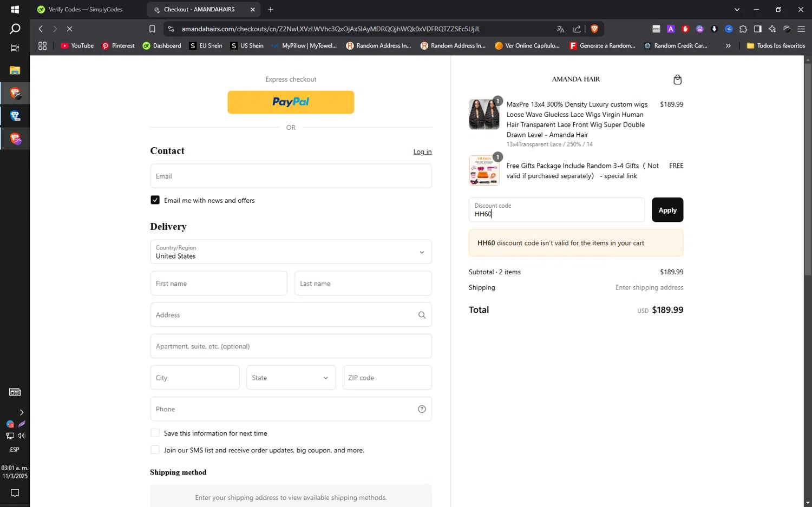The image size is (812, 507).
Task: Click the share page icon
Action: [577, 29]
